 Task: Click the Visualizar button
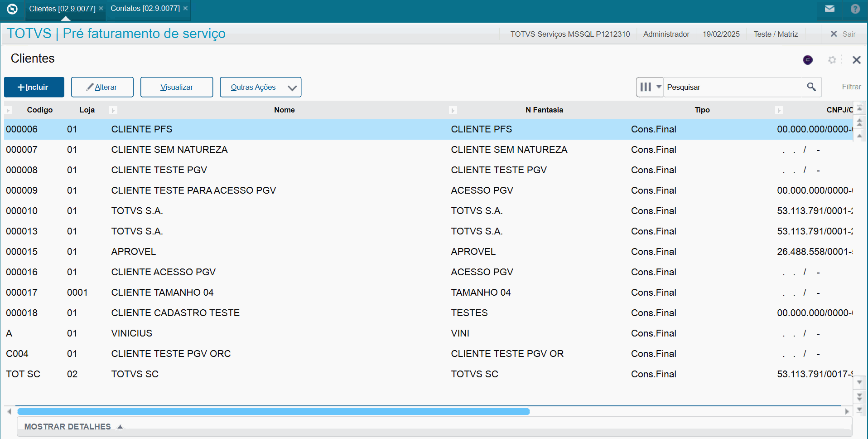point(177,87)
